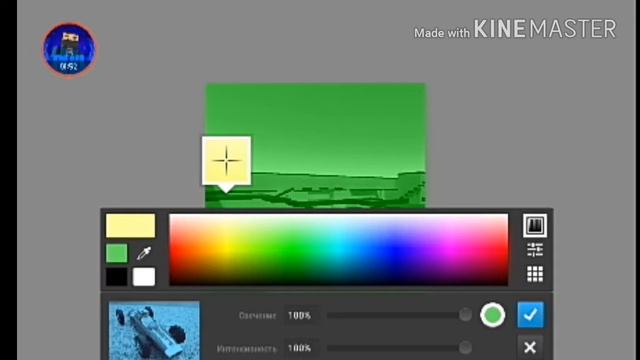The height and width of the screenshot is (360, 640).
Task: Click the upper 100% value field
Action: (301, 315)
